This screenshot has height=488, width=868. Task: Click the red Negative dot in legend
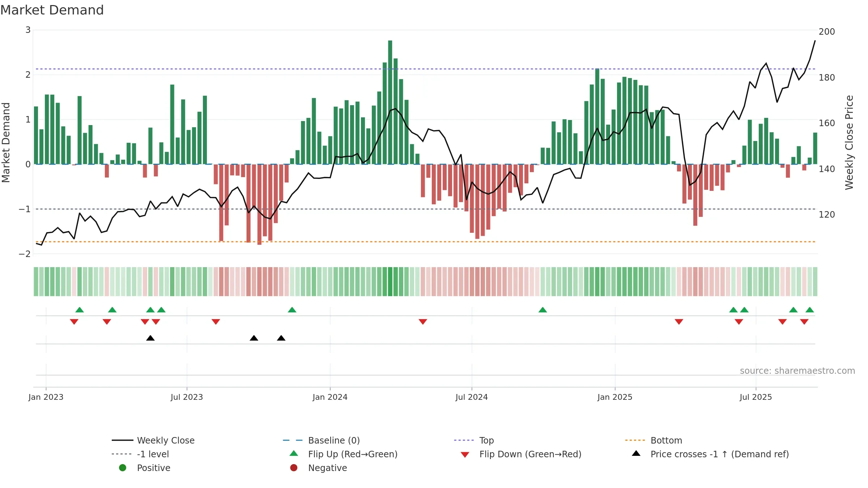pyautogui.click(x=294, y=468)
